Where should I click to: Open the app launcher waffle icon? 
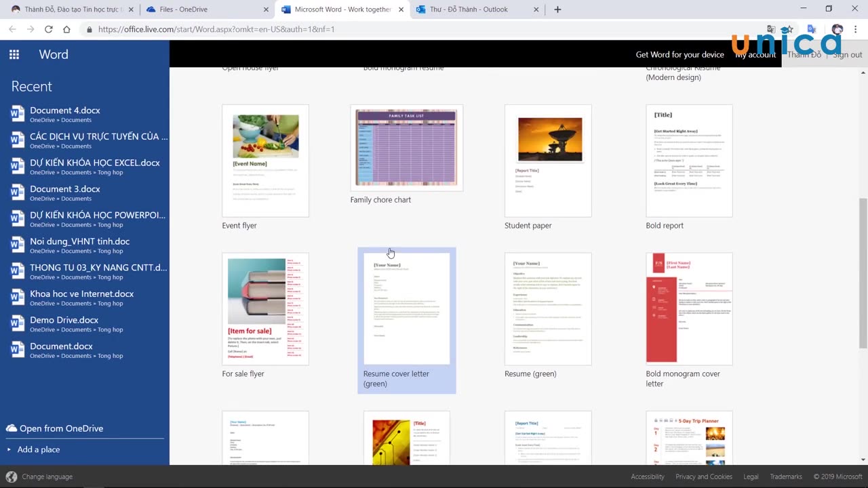(x=14, y=55)
